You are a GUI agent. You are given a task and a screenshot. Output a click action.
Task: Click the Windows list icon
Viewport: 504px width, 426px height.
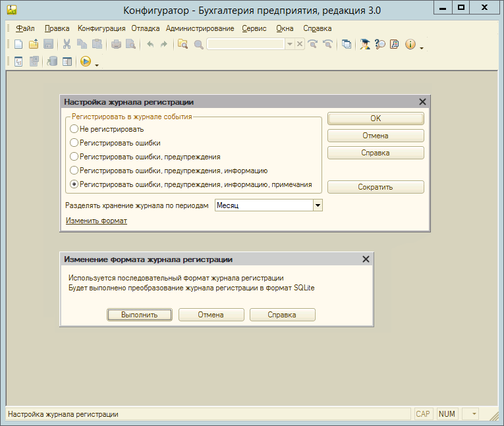pyautogui.click(x=347, y=44)
